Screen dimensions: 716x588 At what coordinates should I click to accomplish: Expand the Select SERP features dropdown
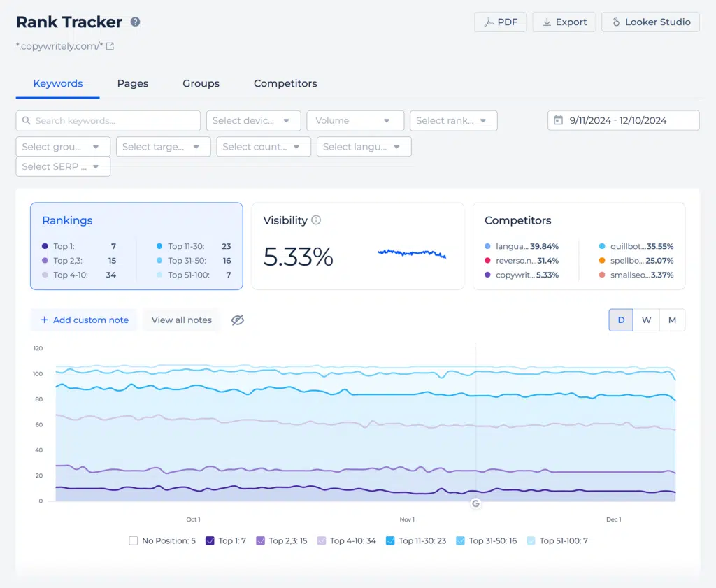click(63, 166)
